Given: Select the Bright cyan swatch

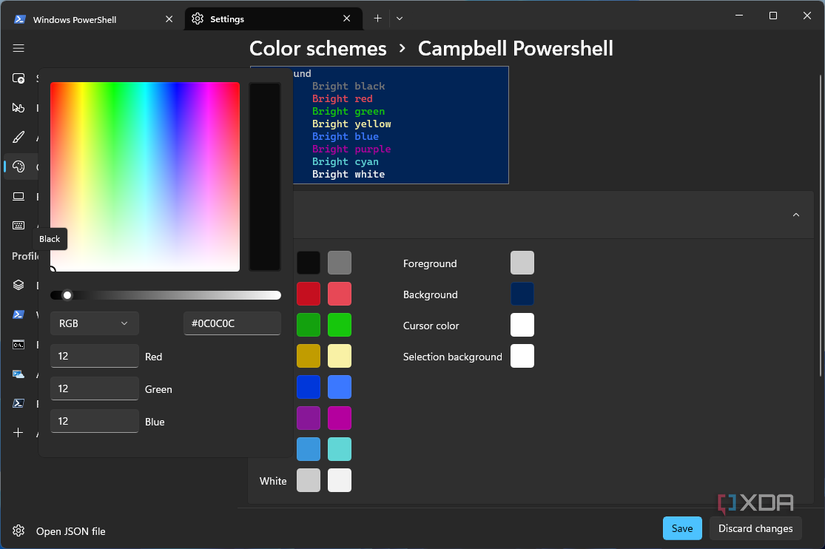Looking at the screenshot, I should click(x=339, y=449).
